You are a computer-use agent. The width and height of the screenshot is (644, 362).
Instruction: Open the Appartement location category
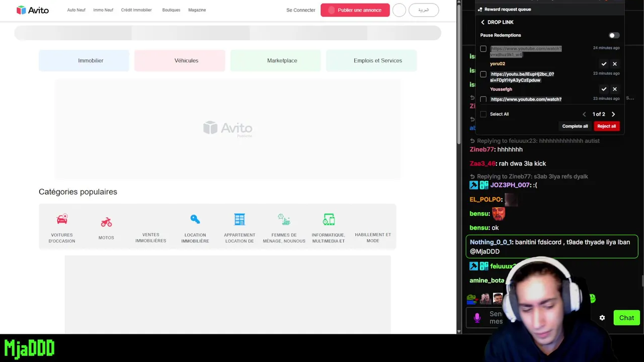click(239, 228)
